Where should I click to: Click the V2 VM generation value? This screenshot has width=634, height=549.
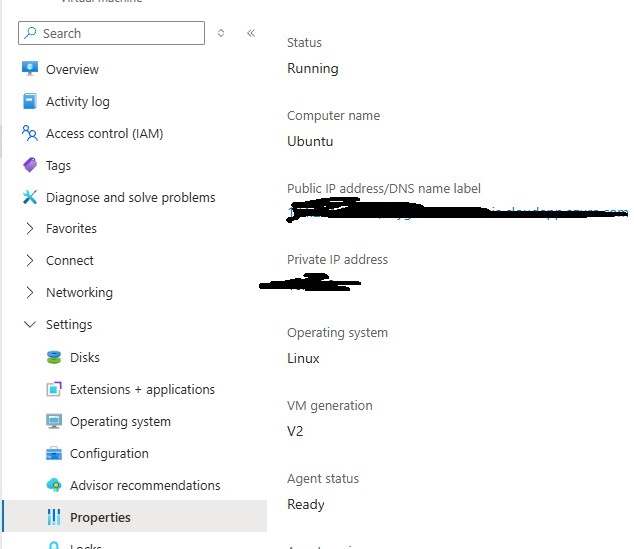click(295, 431)
